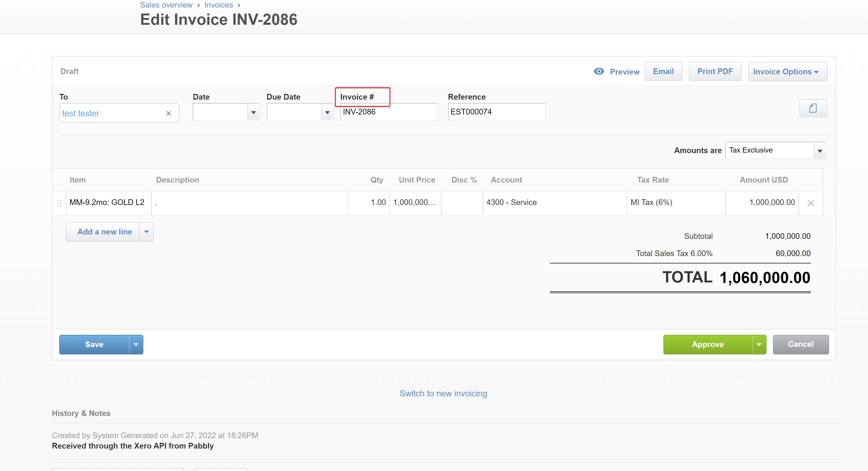Click 'Created by System Generated' history entry

155,435
